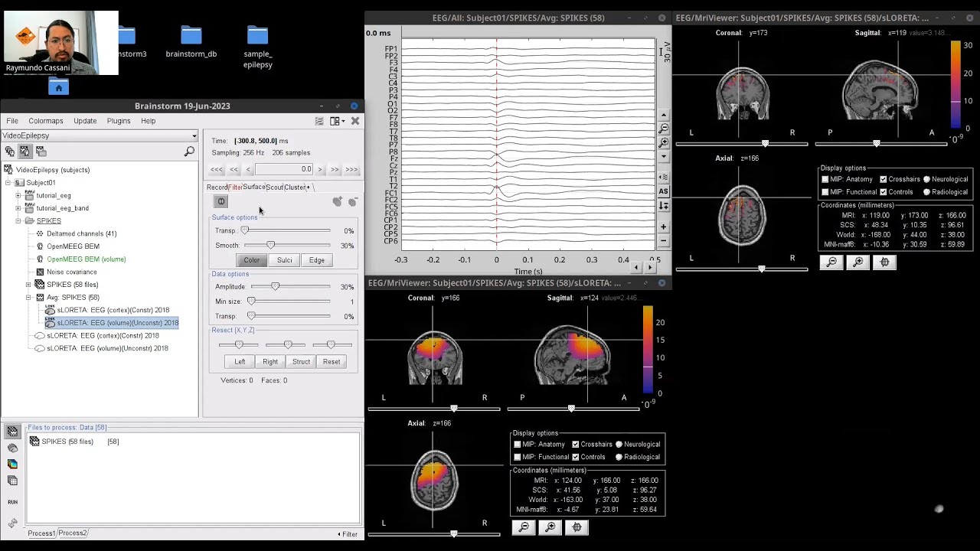The image size is (980, 551).
Task: Click the Edge surface button
Action: point(316,260)
